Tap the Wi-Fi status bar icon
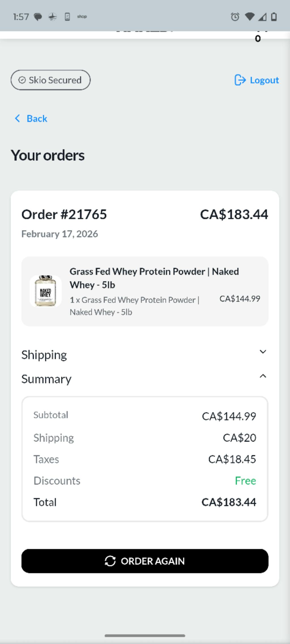This screenshot has height=644, width=290. 250,17
